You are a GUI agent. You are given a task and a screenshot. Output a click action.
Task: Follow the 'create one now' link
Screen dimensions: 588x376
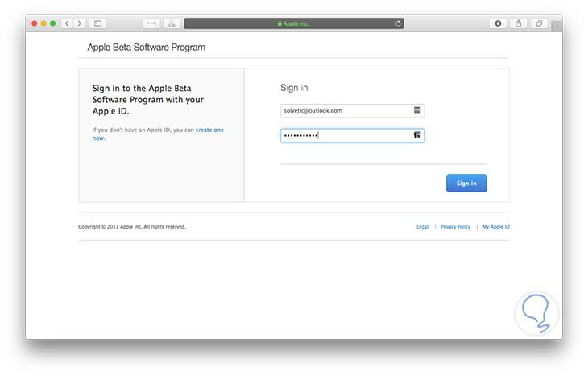pos(158,134)
